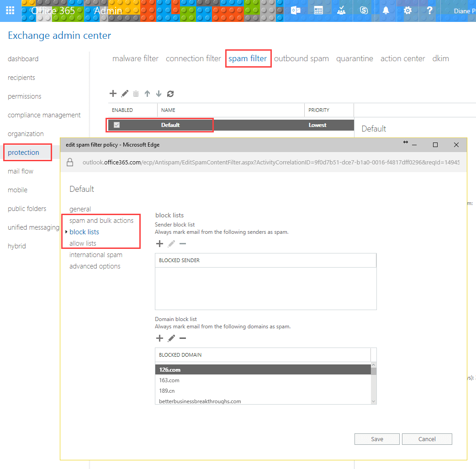
Task: Move policy priority down with arrow
Action: point(159,94)
